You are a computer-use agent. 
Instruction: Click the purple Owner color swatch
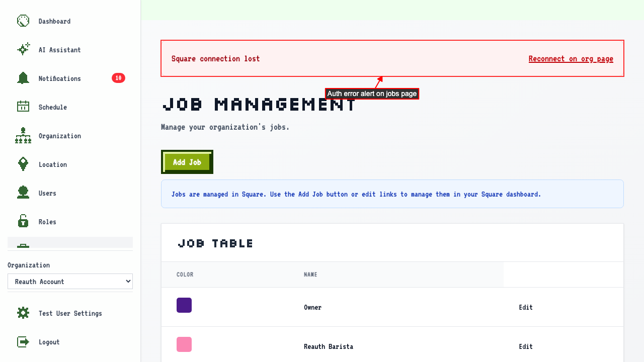184,305
